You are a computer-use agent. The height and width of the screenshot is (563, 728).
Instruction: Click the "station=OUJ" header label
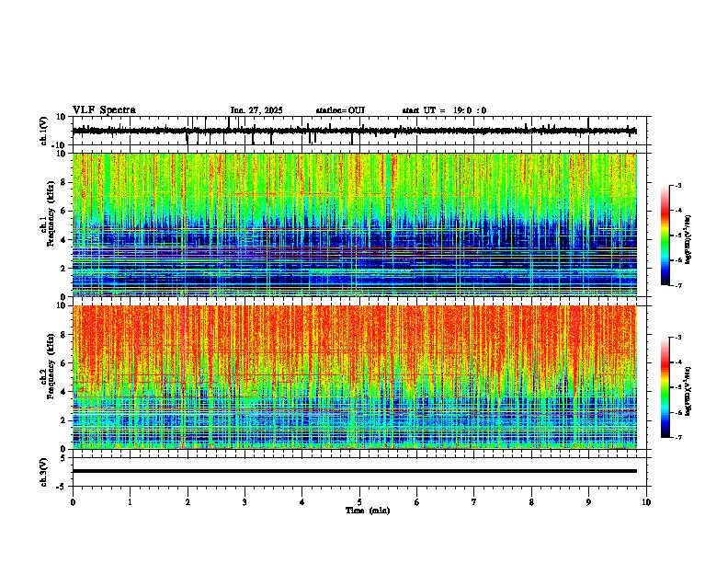pyautogui.click(x=340, y=110)
